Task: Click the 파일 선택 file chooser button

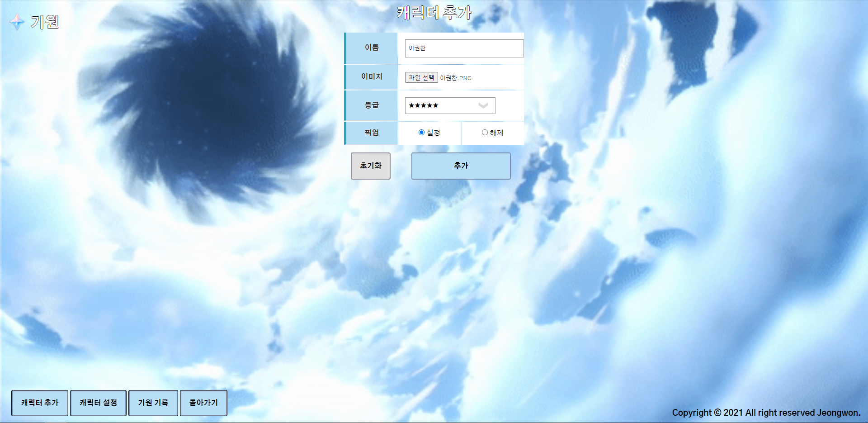Action: pos(421,78)
